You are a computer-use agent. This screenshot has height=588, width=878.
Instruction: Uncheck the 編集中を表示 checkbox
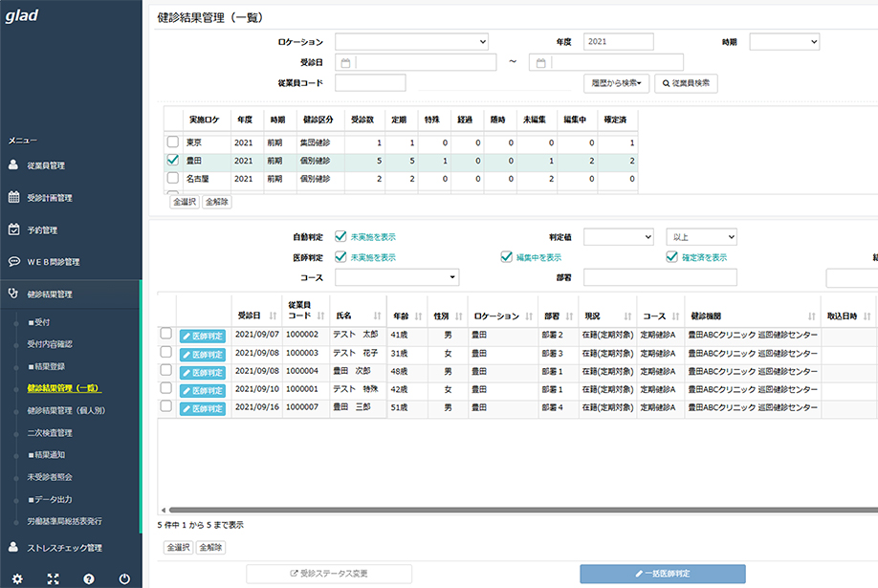point(507,257)
